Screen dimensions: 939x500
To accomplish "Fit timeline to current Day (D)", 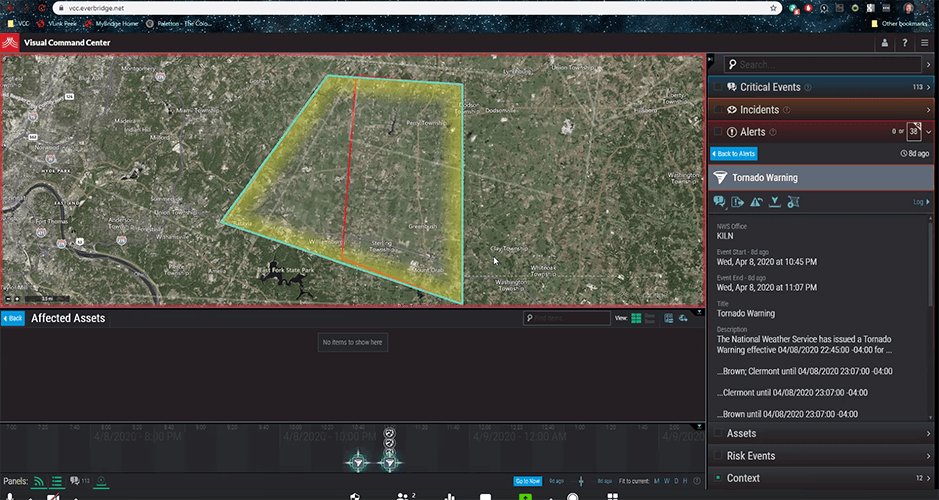I will pos(676,481).
